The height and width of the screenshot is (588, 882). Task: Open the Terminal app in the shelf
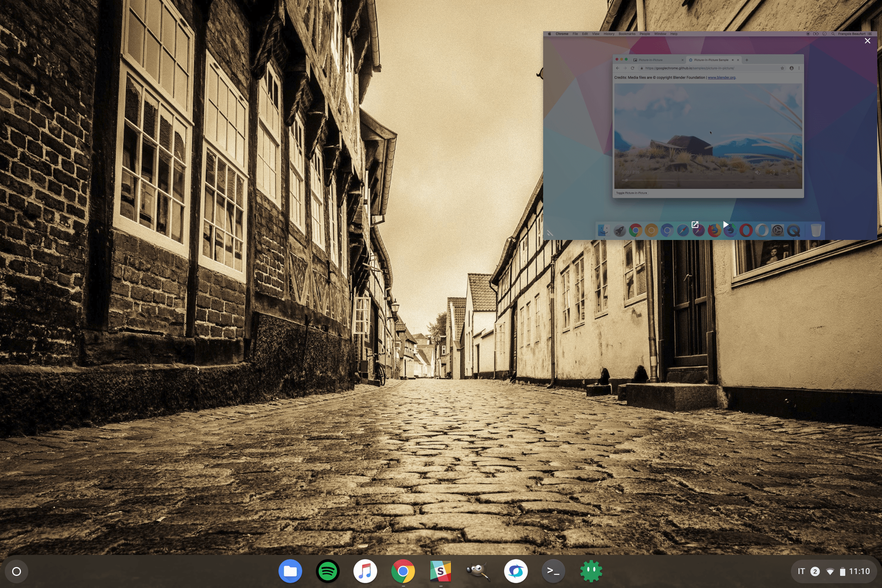(553, 571)
